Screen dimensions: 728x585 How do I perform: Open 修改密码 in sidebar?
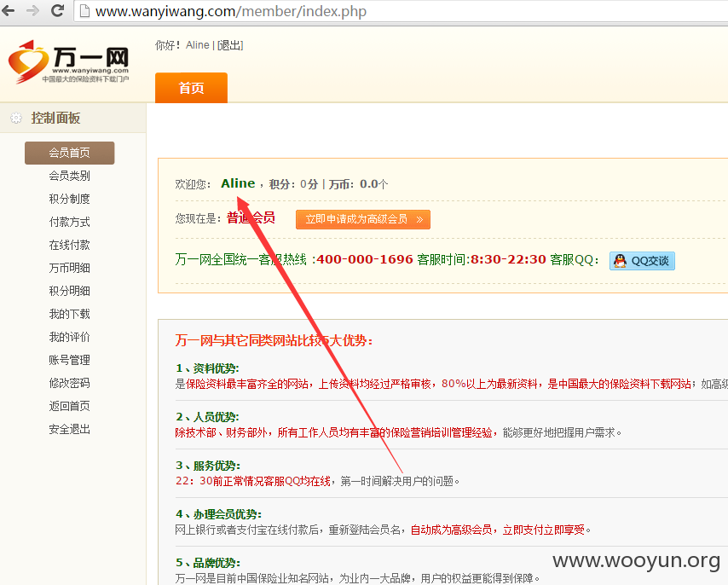click(70, 383)
